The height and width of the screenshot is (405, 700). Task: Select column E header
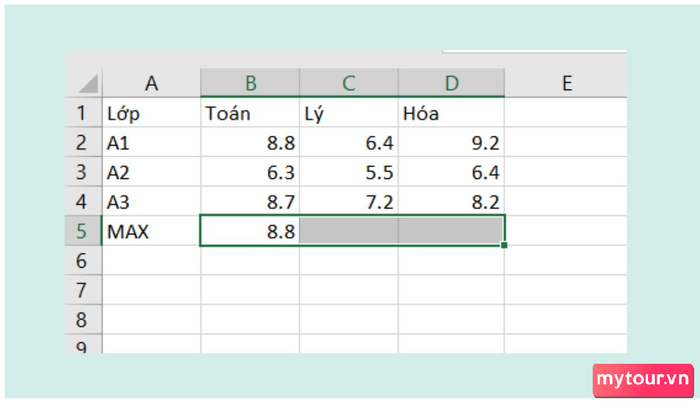pos(566,83)
